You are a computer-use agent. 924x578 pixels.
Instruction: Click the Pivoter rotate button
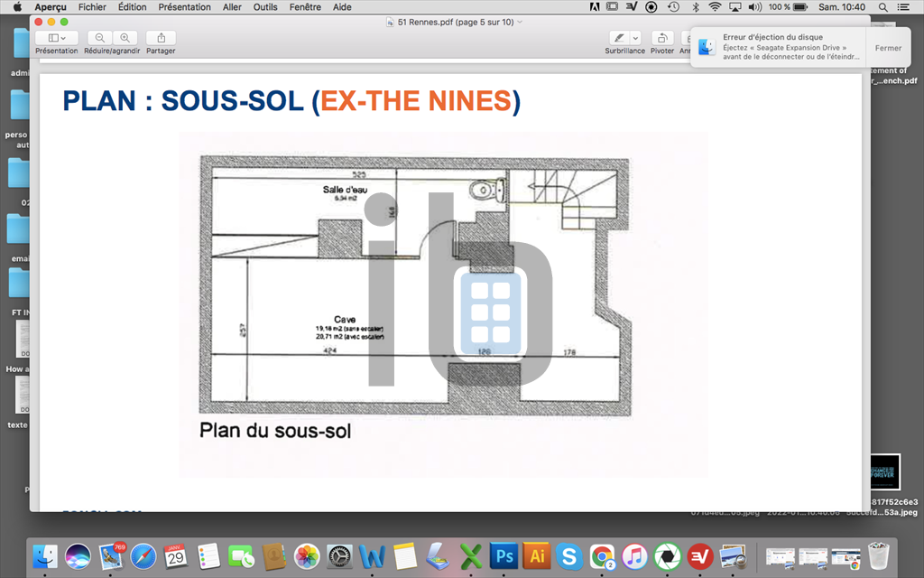pyautogui.click(x=662, y=38)
